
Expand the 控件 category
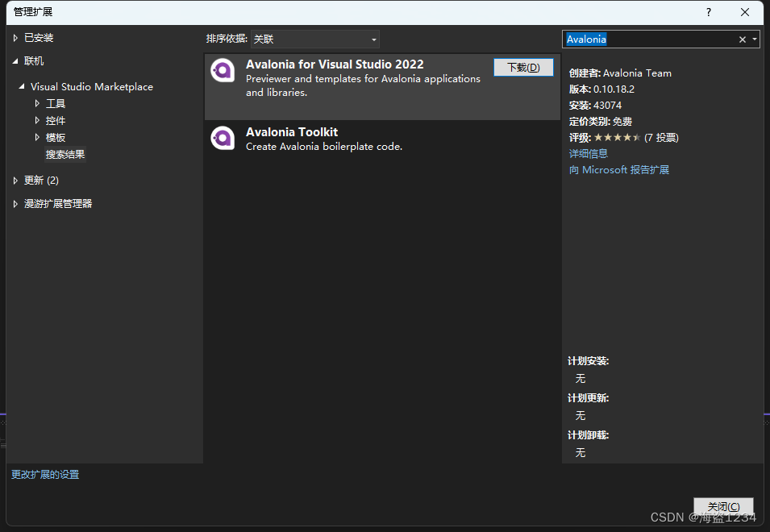pyautogui.click(x=37, y=120)
